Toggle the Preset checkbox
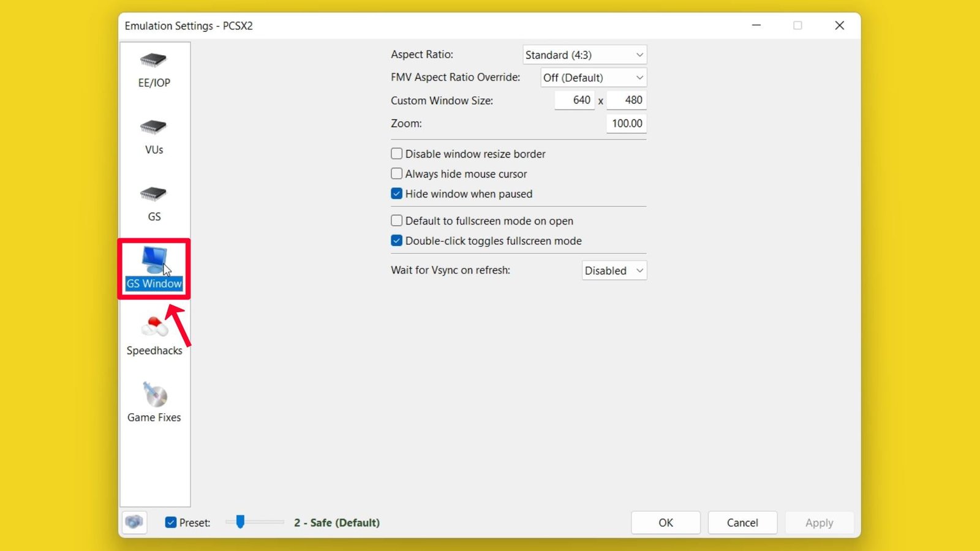Screen dimensions: 980x551 171,522
